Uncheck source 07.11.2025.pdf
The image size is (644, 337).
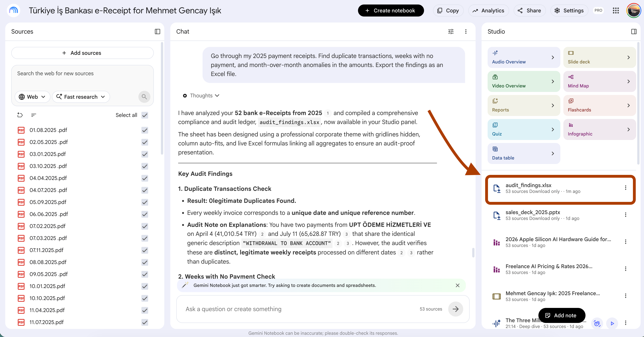[145, 250]
